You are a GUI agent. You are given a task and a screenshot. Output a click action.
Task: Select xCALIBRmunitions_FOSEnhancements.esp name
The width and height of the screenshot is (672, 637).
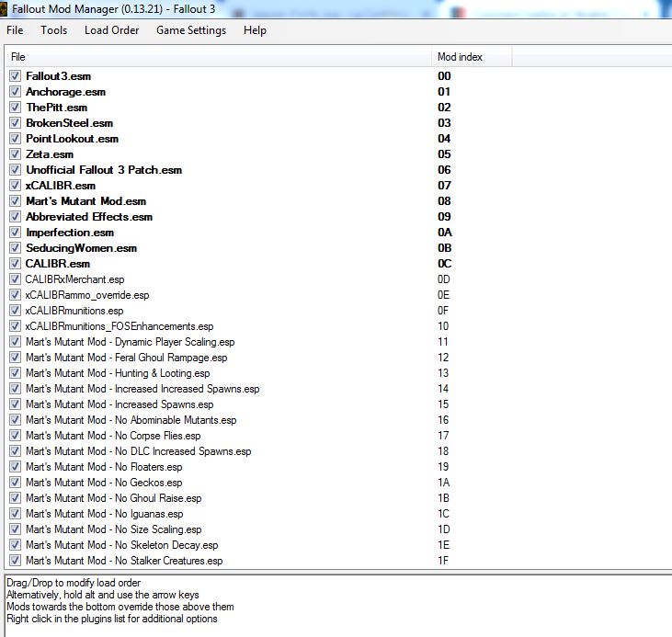(x=120, y=326)
